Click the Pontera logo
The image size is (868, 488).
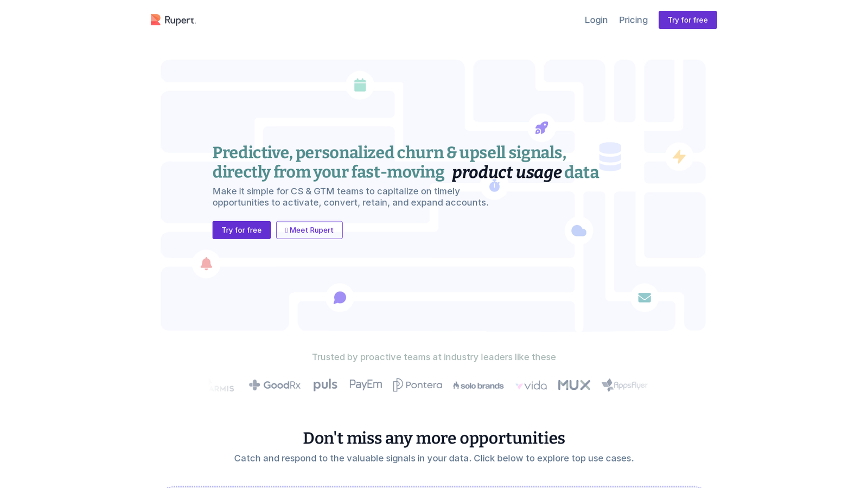coord(418,385)
